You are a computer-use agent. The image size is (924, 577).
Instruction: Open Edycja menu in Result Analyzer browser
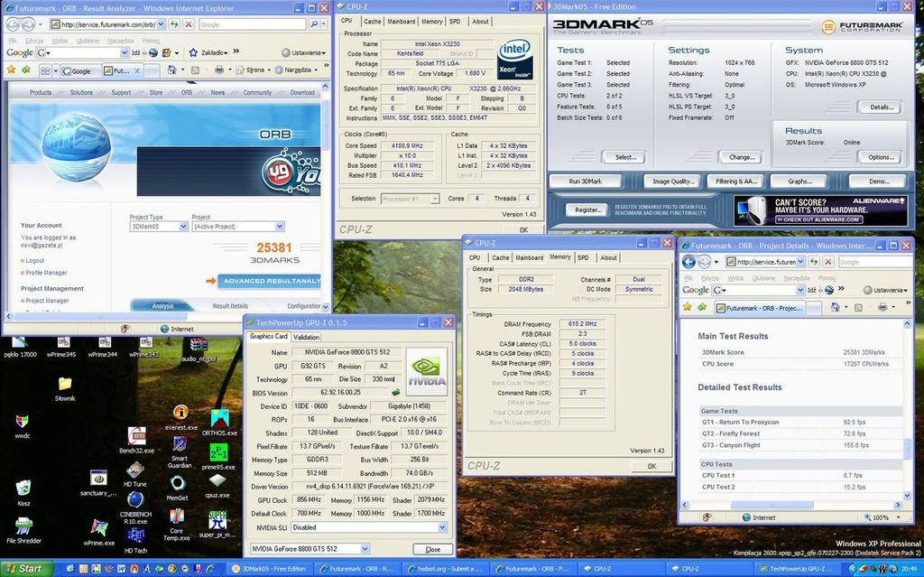pyautogui.click(x=35, y=41)
